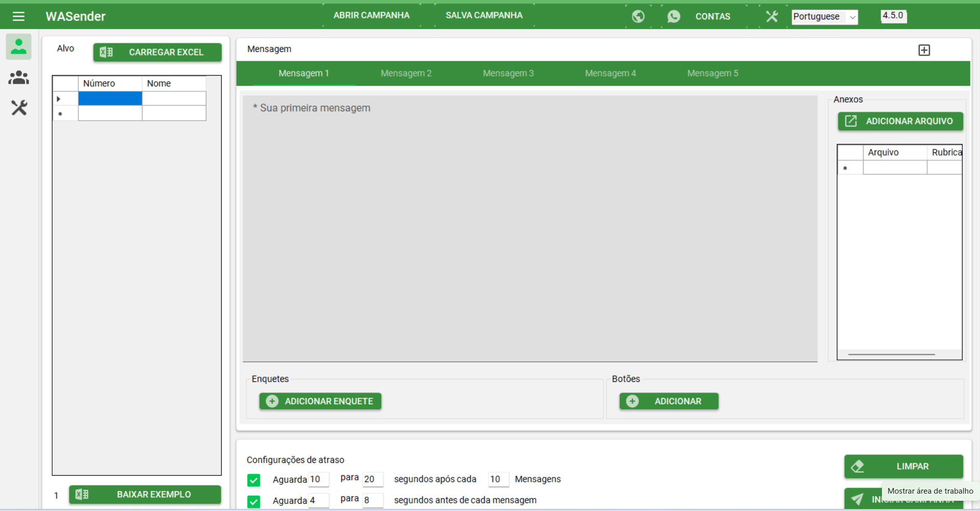
Task: Switch to Mensagem 5 tab
Action: [x=712, y=74]
